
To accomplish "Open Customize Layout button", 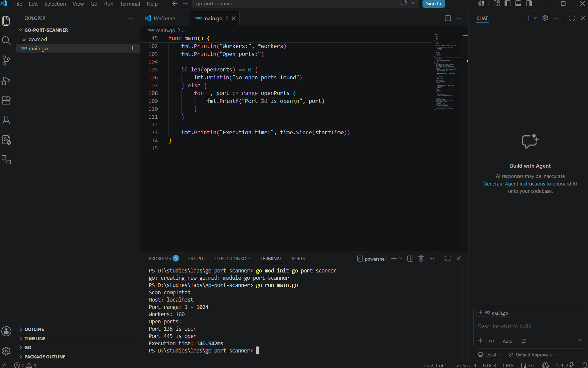I will (x=496, y=4).
